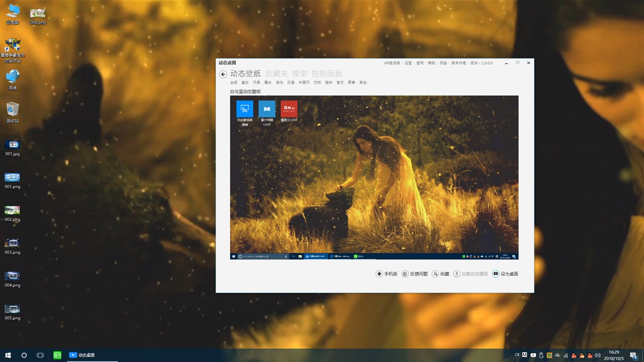Click the 反馈问题 feedback icon

tap(405, 273)
